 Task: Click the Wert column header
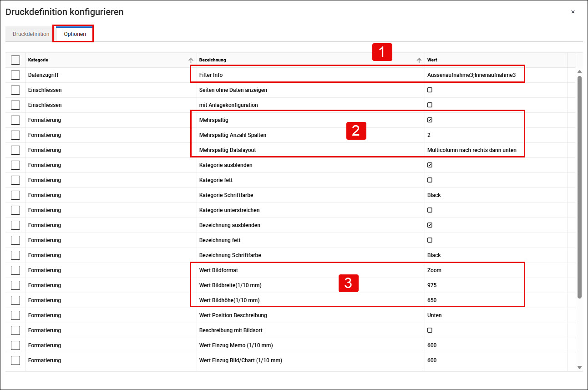(x=496, y=60)
